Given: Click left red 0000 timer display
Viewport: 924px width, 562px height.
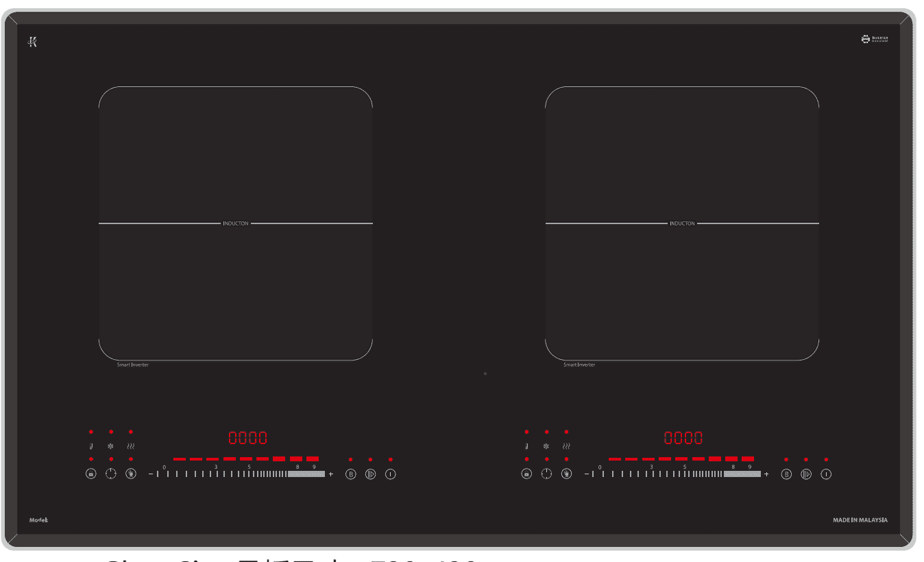Looking at the screenshot, I should pyautogui.click(x=247, y=438).
